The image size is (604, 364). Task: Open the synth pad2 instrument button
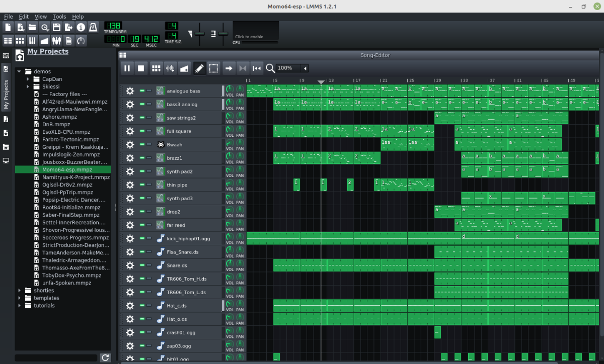pos(189,171)
